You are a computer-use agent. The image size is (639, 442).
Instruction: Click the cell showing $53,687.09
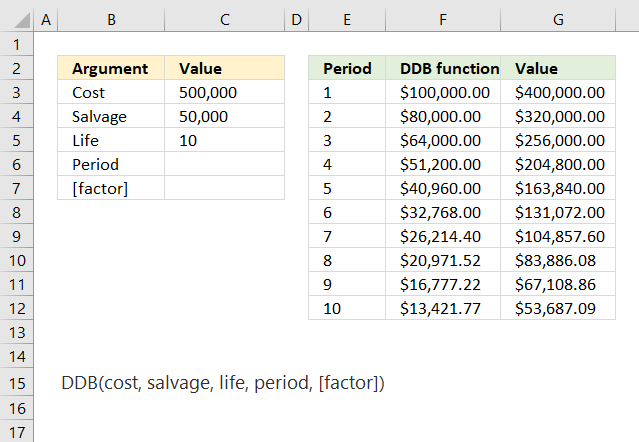pos(558,308)
